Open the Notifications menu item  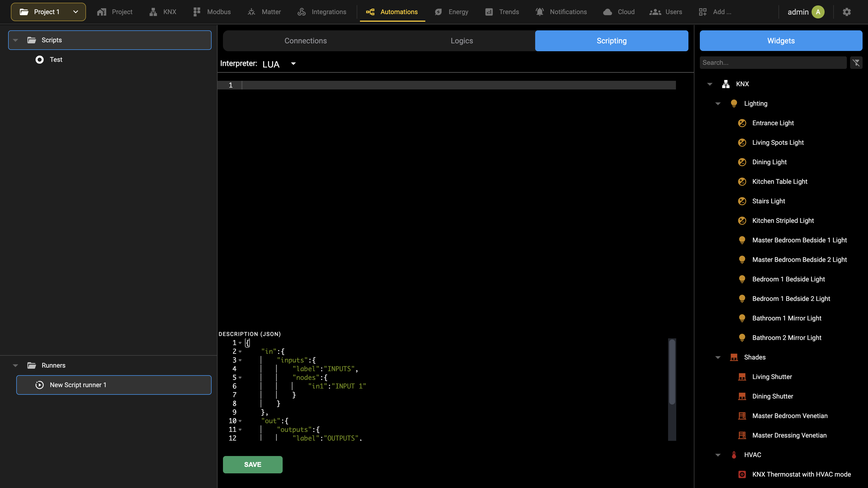pyautogui.click(x=561, y=12)
